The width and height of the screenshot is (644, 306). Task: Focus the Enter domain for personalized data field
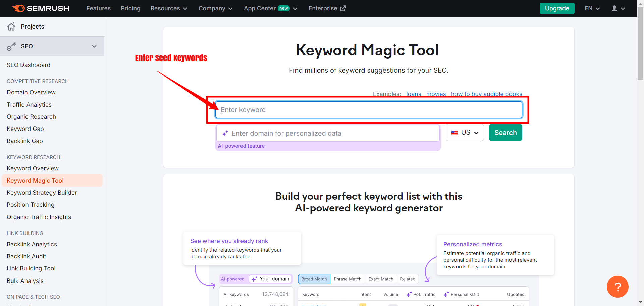[x=328, y=133]
